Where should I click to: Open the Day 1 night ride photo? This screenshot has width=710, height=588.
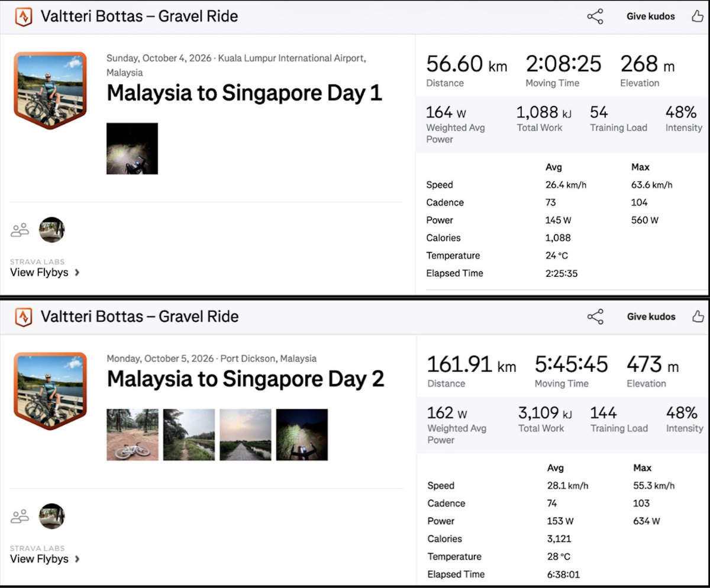[x=132, y=148]
